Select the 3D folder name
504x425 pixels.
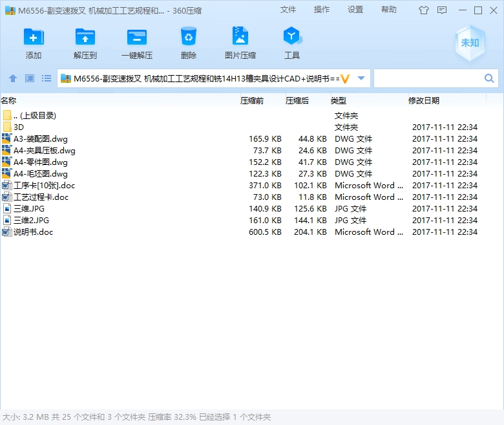19,127
